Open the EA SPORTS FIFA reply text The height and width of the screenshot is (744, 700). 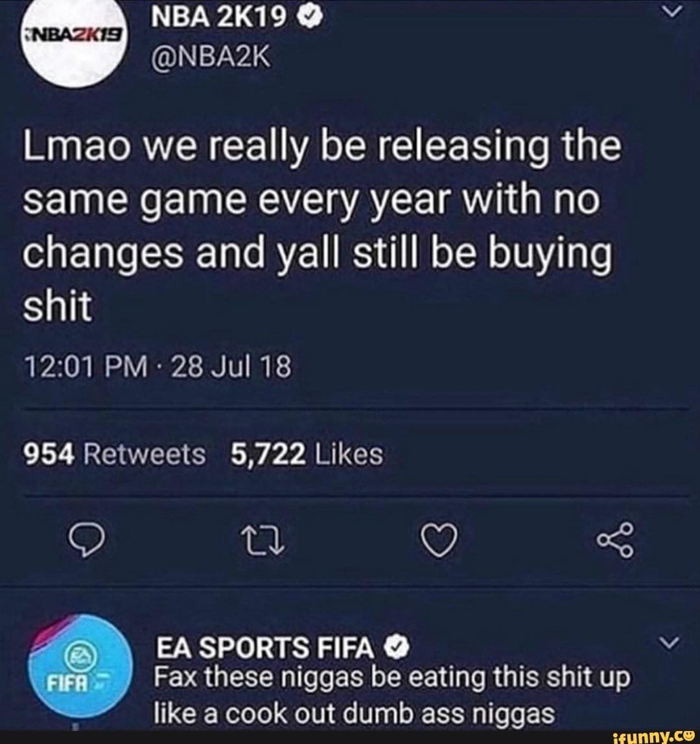(x=392, y=695)
